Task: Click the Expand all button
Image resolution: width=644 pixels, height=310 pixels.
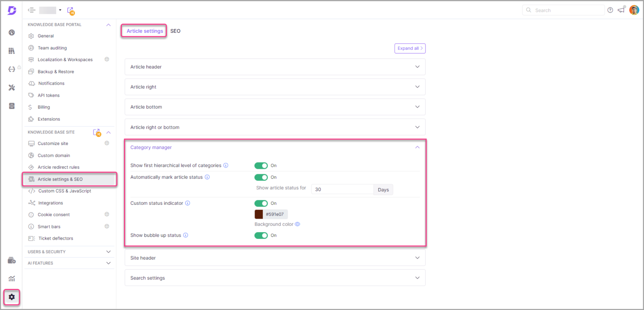Action: point(410,48)
